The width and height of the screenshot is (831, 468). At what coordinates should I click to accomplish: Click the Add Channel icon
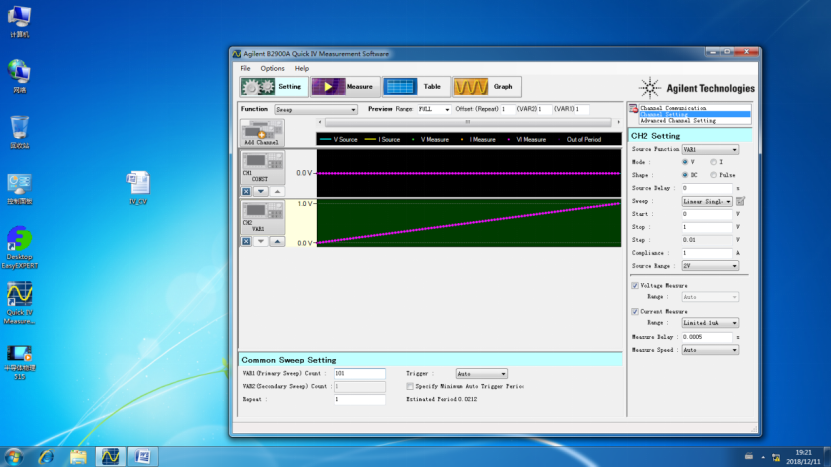(262, 133)
